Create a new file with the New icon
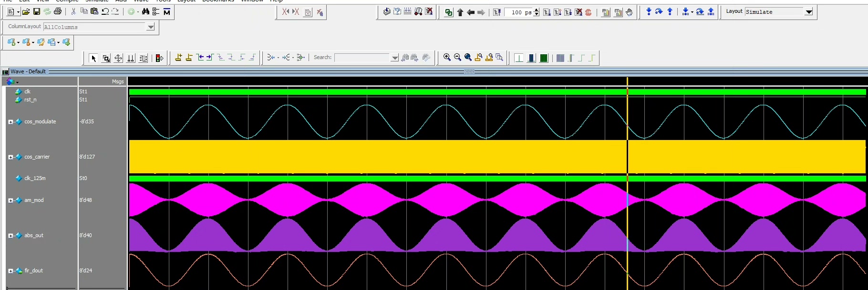This screenshot has height=290, width=868. pyautogui.click(x=11, y=11)
